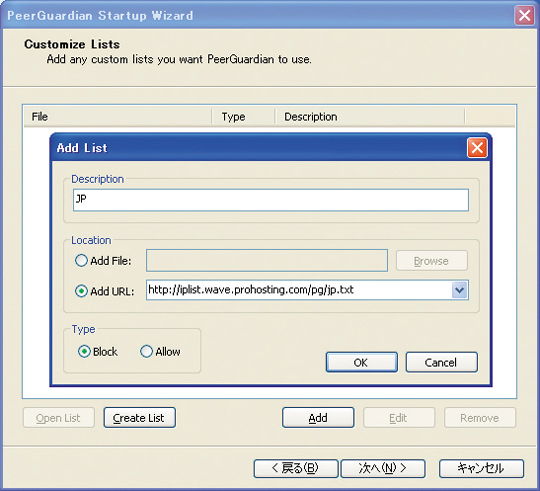This screenshot has height=491, width=540.
Task: Select the Add File radio button
Action: 81,261
